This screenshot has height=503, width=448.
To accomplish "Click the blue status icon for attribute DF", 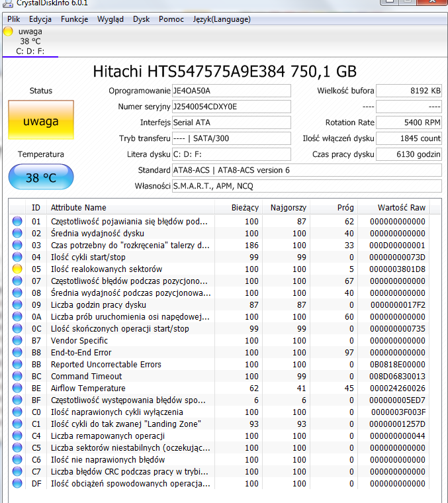I will pos(17,483).
